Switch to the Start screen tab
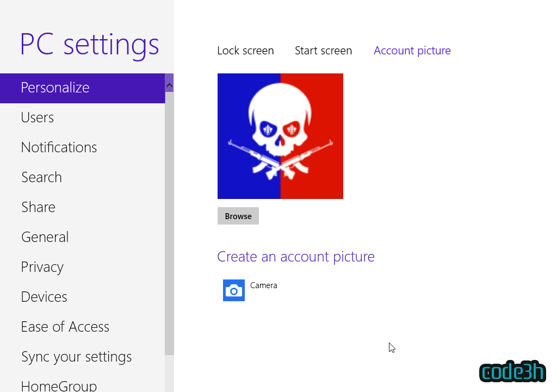 tap(323, 51)
